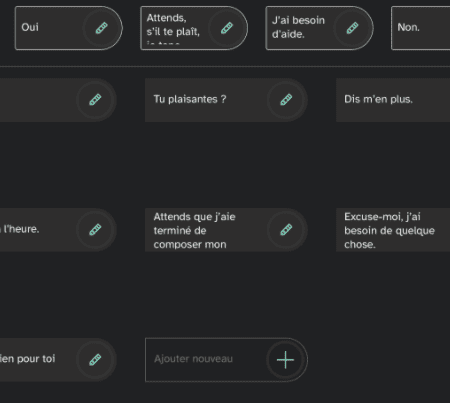Edit the "Attends que j'aie terminé" phrase pencil
The image size is (450, 403).
pyautogui.click(x=286, y=230)
